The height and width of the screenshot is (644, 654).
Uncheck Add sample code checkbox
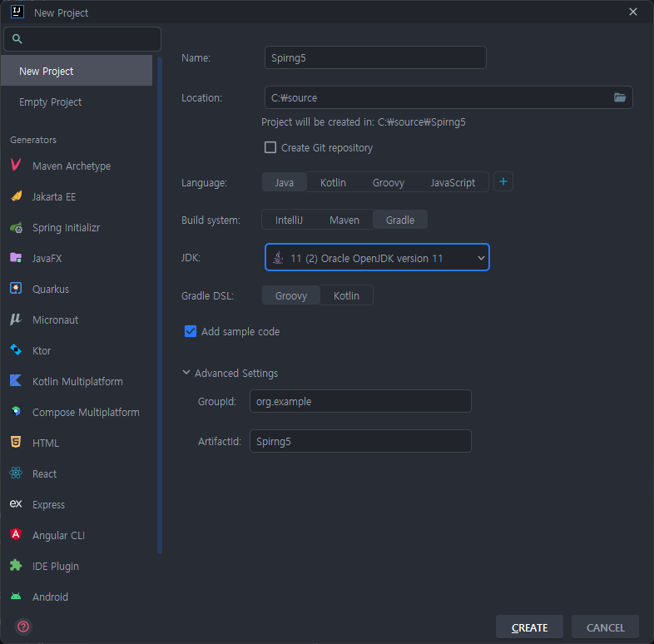pyautogui.click(x=191, y=331)
